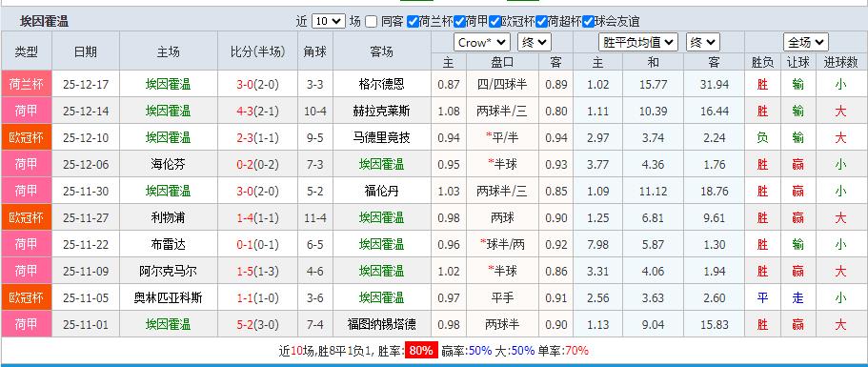Click the 日期 column header

[85, 51]
